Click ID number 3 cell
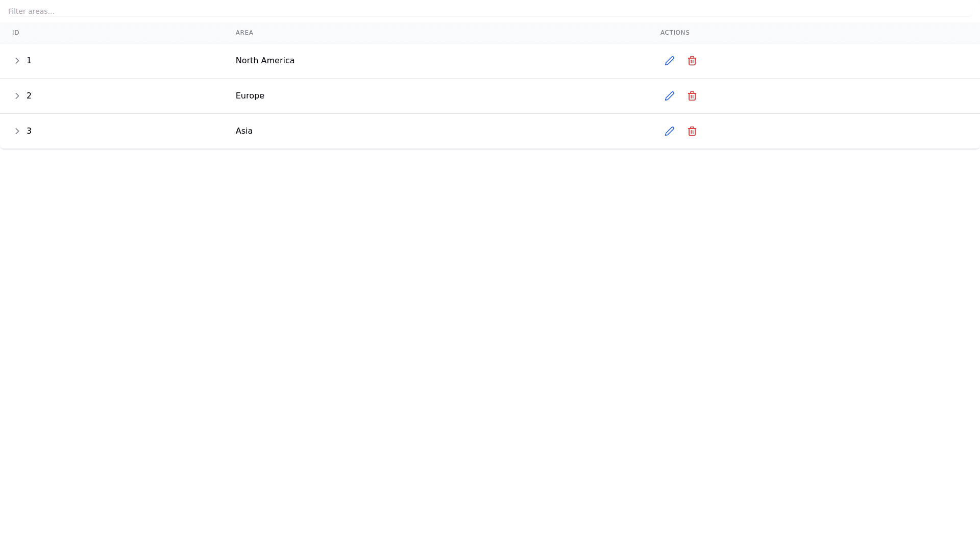This screenshot has width=980, height=551. tap(29, 131)
